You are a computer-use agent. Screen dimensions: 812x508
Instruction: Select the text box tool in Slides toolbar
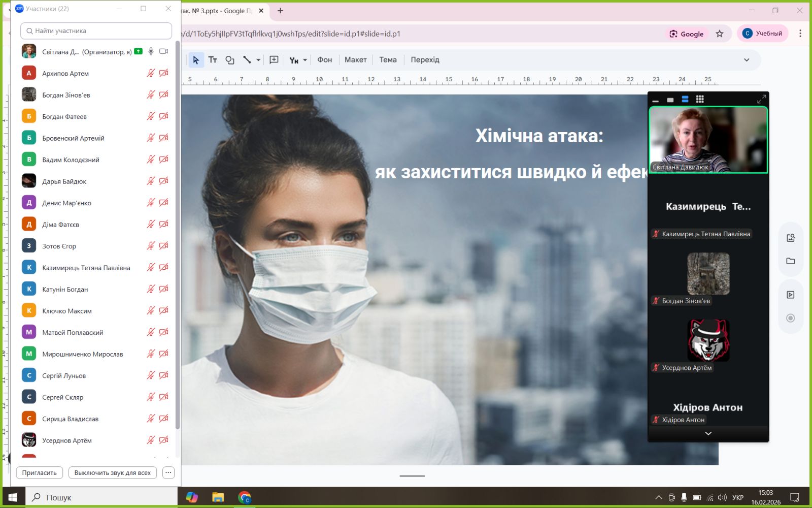(213, 60)
